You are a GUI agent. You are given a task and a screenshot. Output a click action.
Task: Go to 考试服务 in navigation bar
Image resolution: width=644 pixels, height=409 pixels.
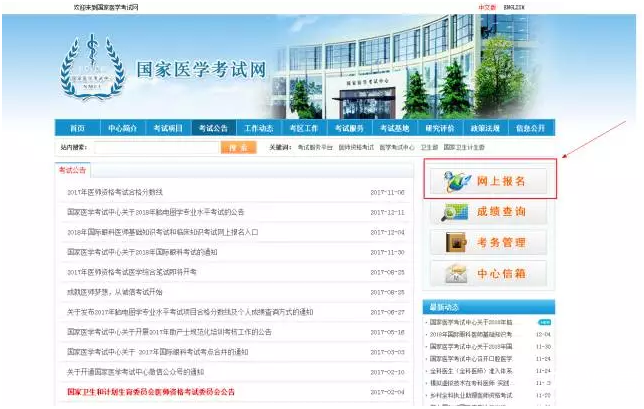click(x=348, y=129)
